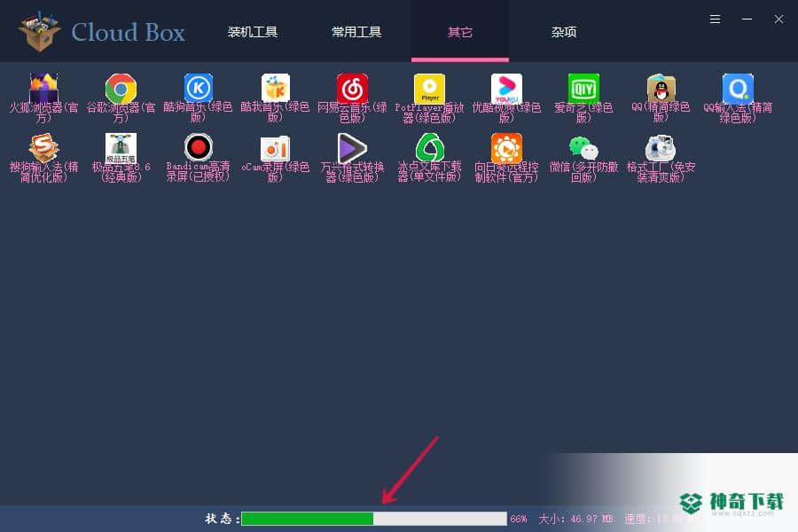Select the PotPlayer player icon
This screenshot has width=798, height=532.
[x=429, y=88]
